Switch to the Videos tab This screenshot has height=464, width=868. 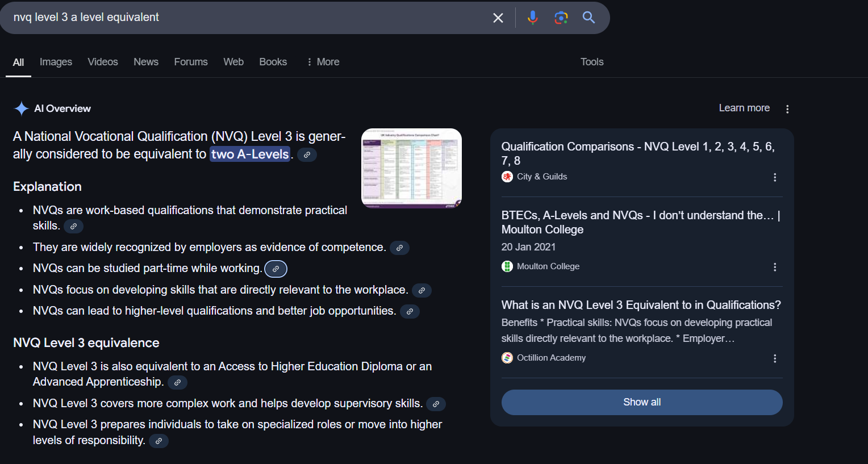tap(103, 62)
